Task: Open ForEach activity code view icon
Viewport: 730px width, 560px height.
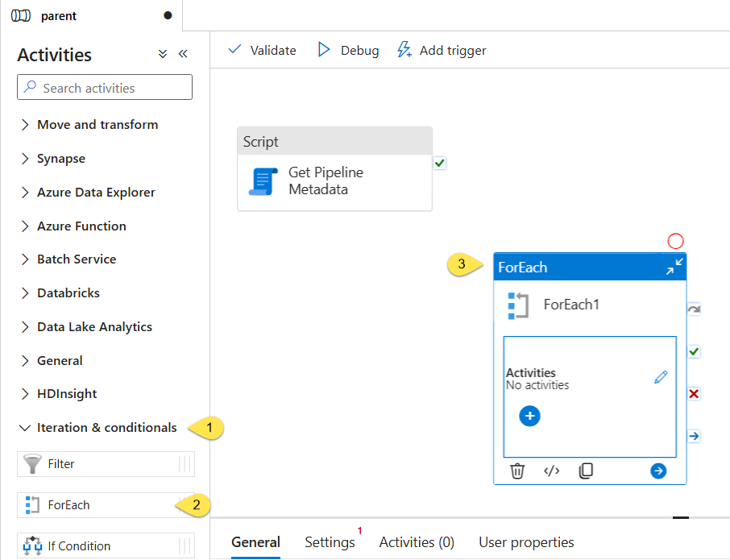Action: coord(551,471)
